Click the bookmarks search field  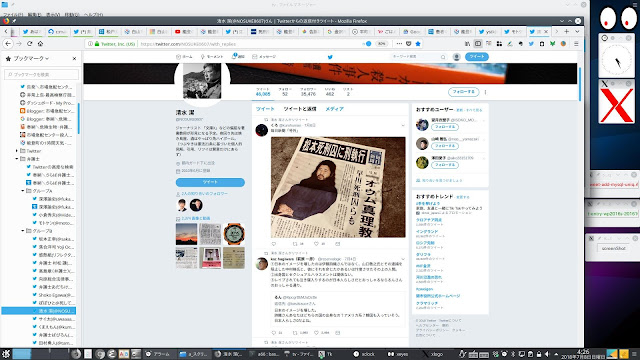pos(42,74)
